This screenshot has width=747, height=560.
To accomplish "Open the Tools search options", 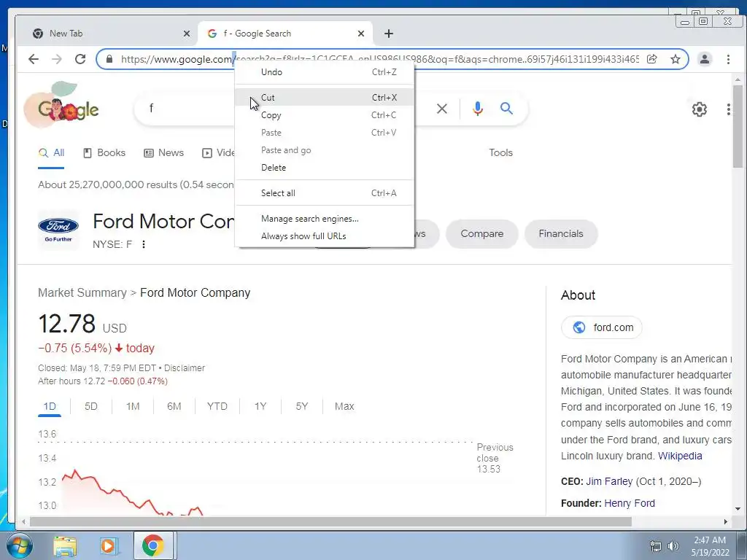I will (500, 153).
